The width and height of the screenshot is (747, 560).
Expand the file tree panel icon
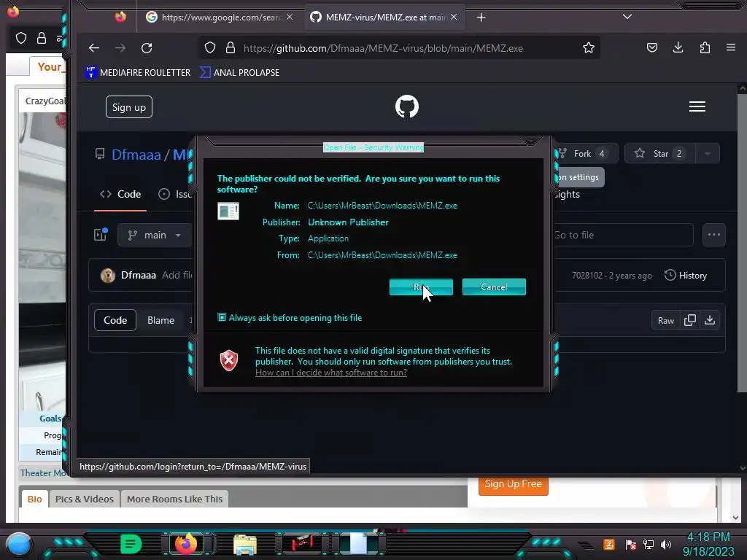click(x=101, y=235)
